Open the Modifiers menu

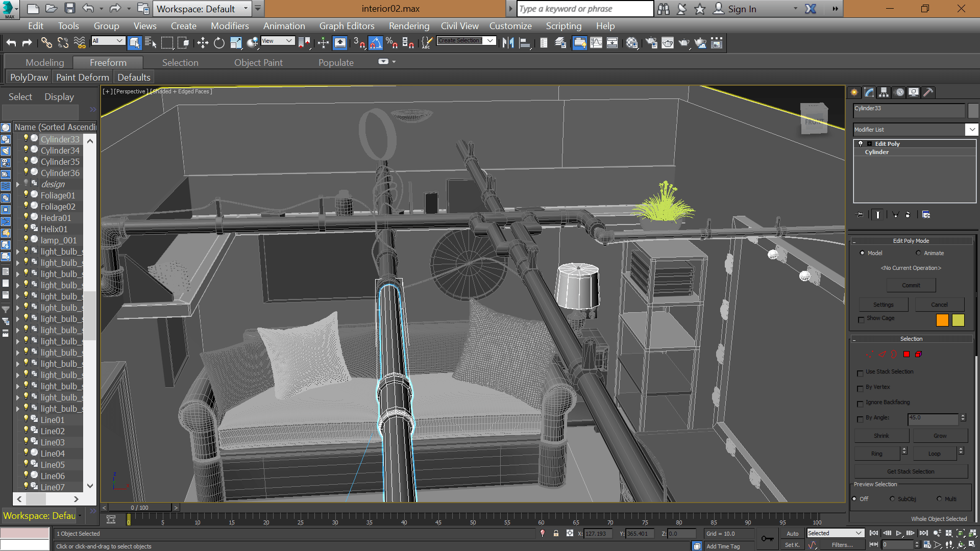[230, 26]
